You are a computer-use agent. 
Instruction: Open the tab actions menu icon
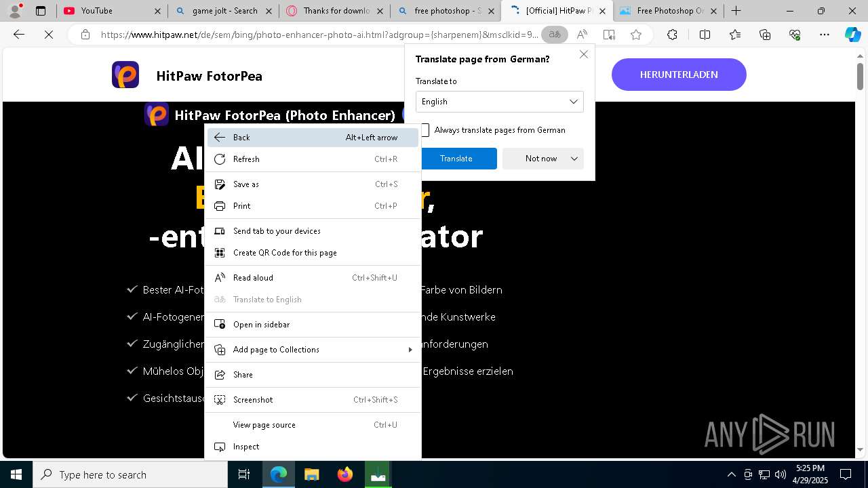[x=41, y=11]
